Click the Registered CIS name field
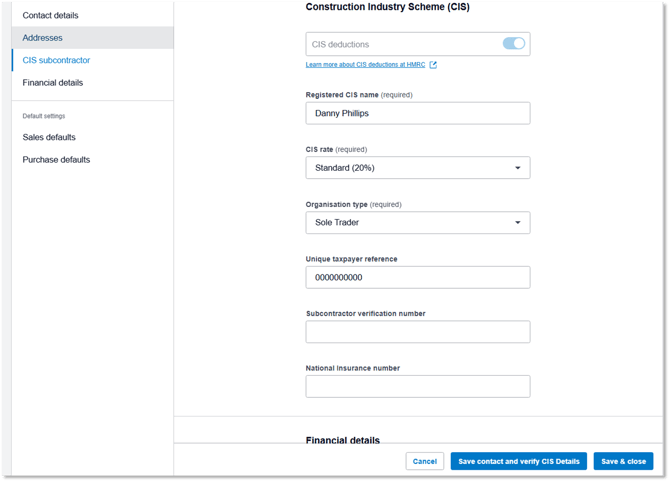Screen dimensions: 670x482 tap(417, 113)
